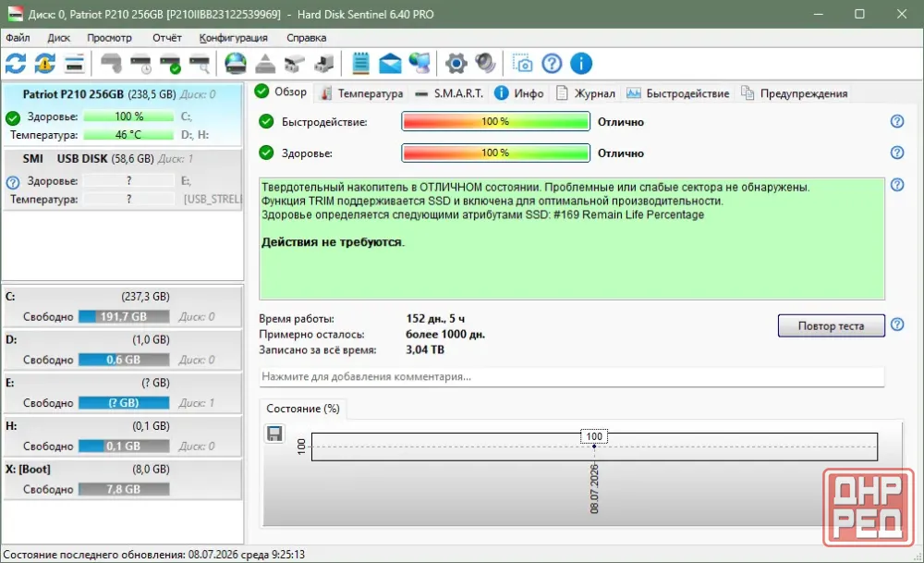
Task: Click the Быстродействие 100 % gradient bar
Action: pyautogui.click(x=495, y=121)
